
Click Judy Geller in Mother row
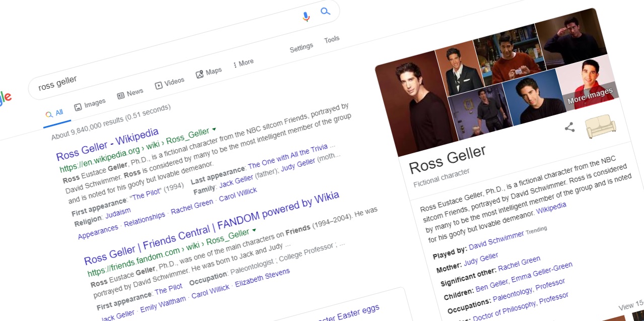tap(481, 260)
